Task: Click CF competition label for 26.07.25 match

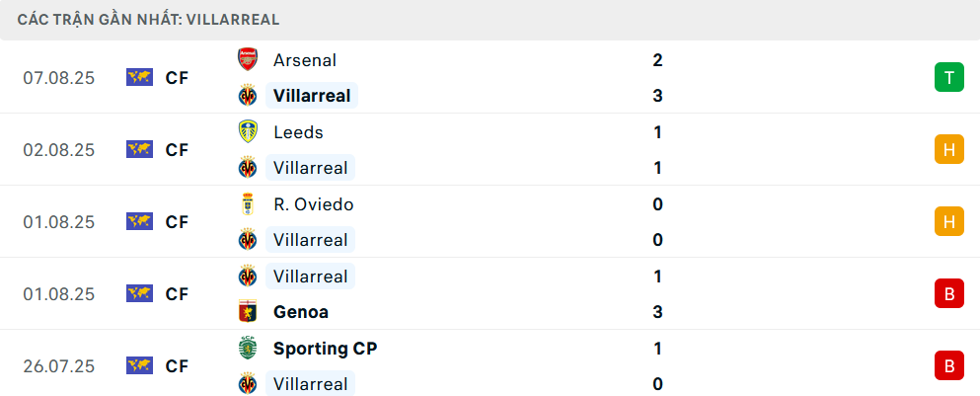Action: point(177,366)
